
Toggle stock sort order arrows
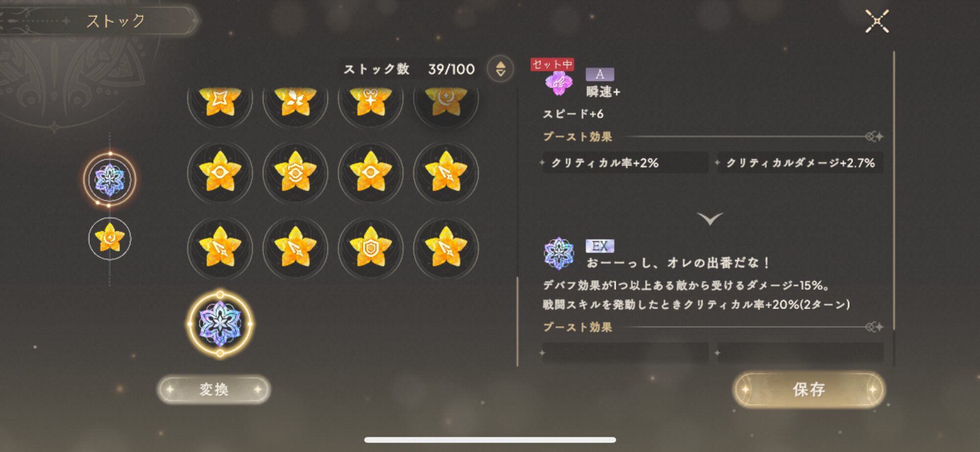pos(500,69)
